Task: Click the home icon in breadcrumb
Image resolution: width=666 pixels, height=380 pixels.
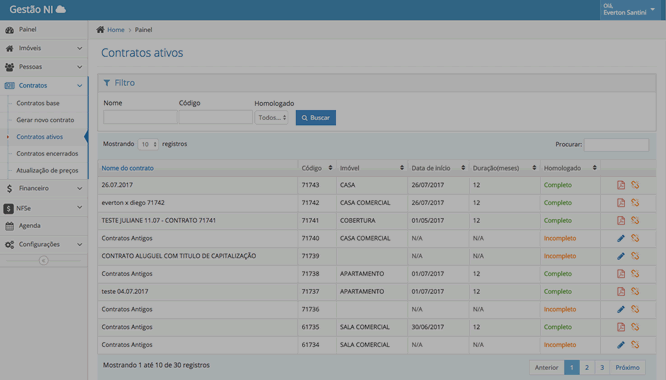Action: pyautogui.click(x=100, y=30)
